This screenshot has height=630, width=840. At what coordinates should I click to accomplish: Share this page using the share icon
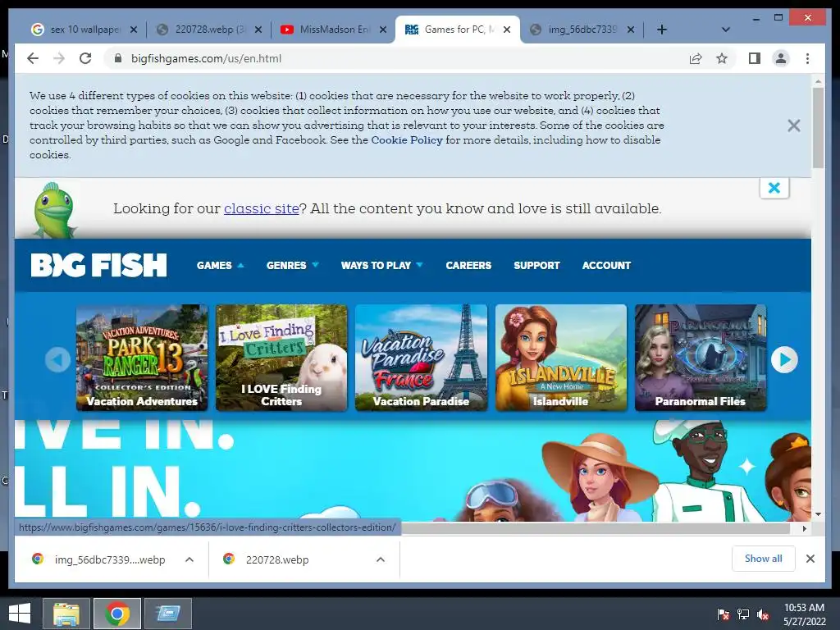tap(696, 58)
